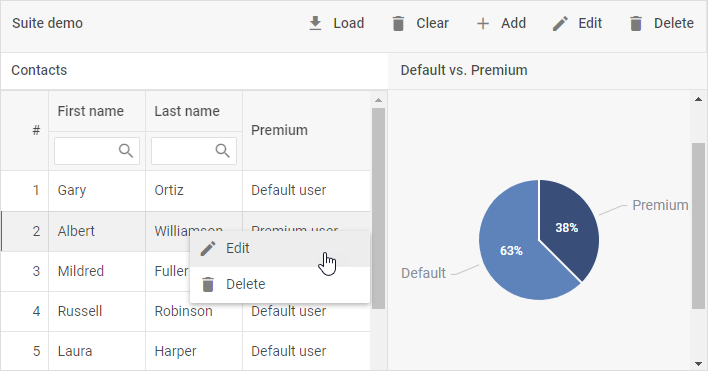This screenshot has height=371, width=708.
Task: Click the chart panel scroll down arrow
Action: 699,364
